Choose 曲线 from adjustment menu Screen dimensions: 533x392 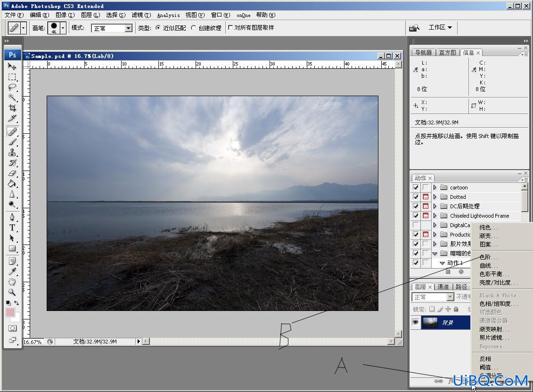(x=488, y=266)
